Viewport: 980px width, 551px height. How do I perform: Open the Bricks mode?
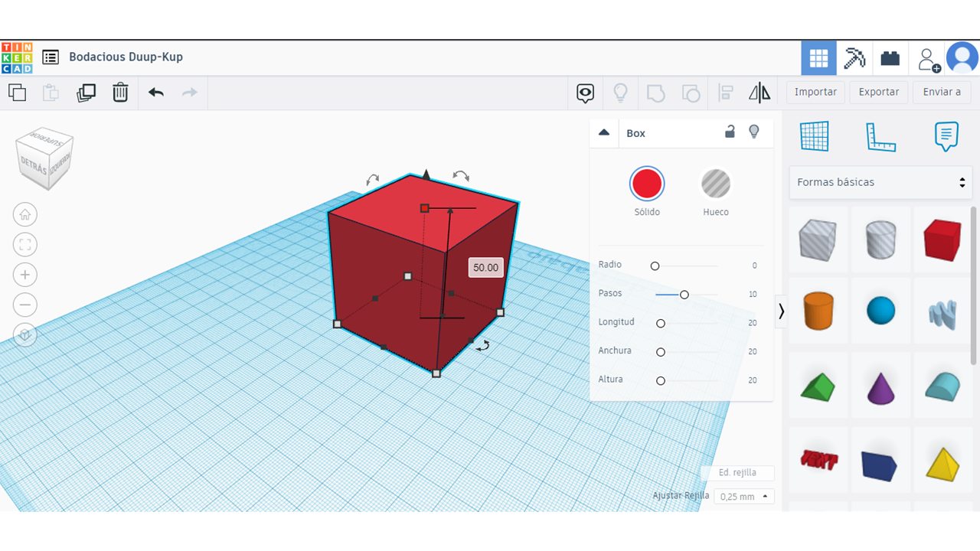(x=890, y=58)
